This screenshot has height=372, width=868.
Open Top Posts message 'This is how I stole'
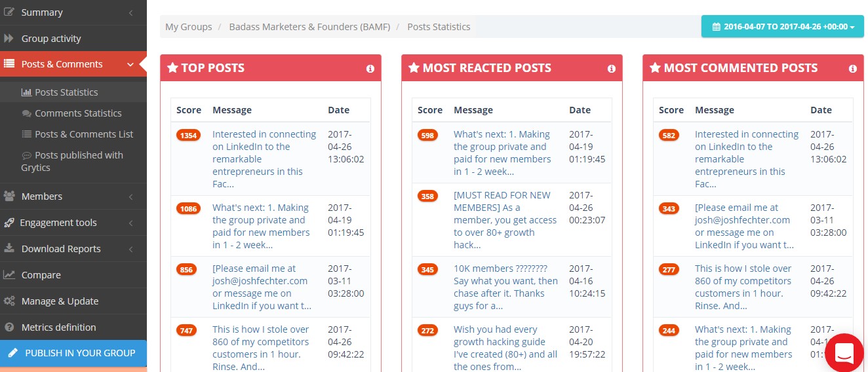pos(261,348)
